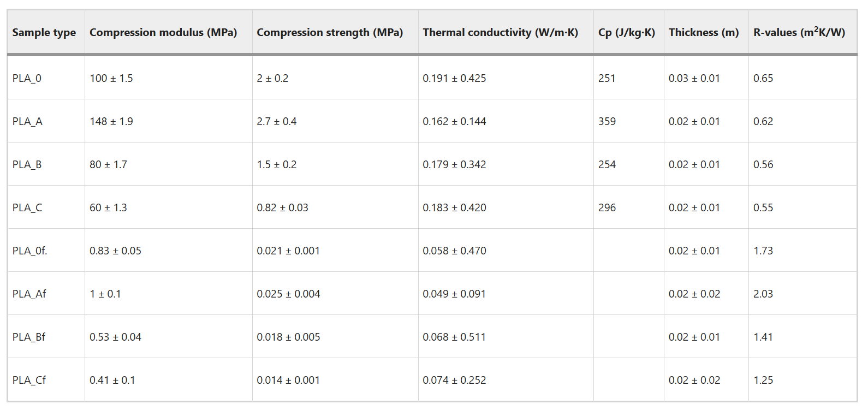Viewport: 868px width, 410px height.
Task: Select the Thickness (m) column header
Action: point(704,33)
